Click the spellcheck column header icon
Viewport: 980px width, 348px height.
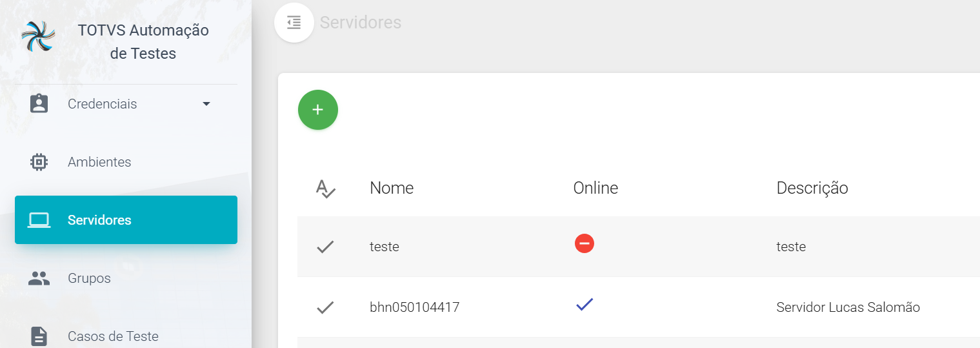326,189
